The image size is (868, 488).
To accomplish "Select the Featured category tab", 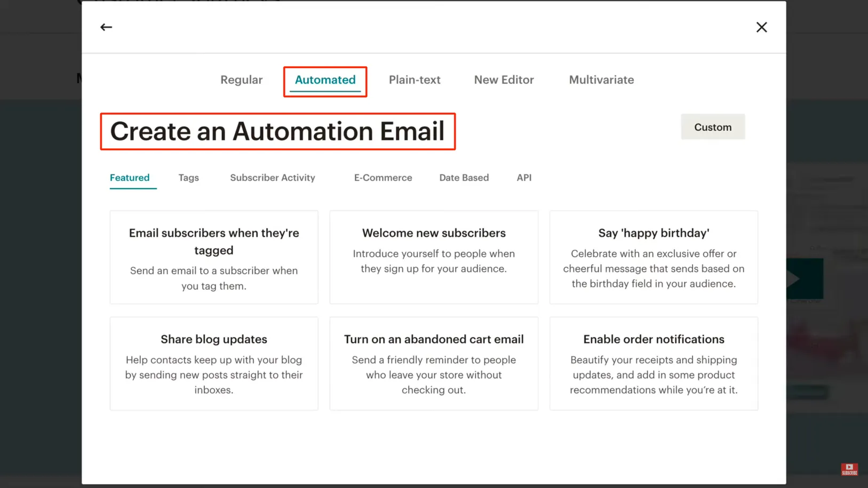I will (130, 178).
